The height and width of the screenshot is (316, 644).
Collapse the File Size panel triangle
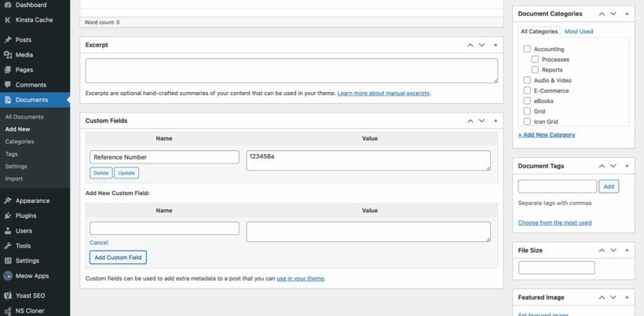pyautogui.click(x=627, y=250)
